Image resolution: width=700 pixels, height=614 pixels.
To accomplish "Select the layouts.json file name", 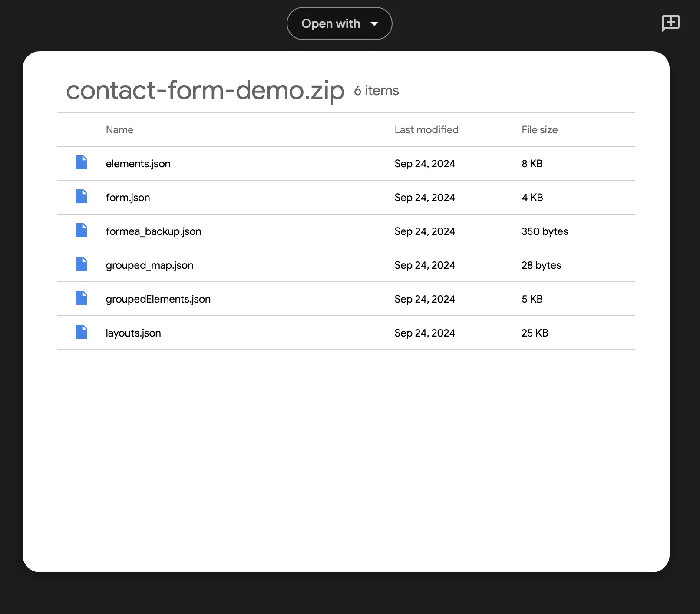I will tap(133, 333).
